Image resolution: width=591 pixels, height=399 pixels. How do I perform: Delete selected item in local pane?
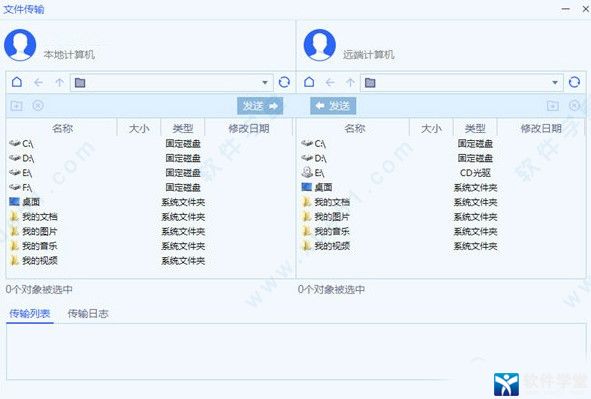(38, 105)
